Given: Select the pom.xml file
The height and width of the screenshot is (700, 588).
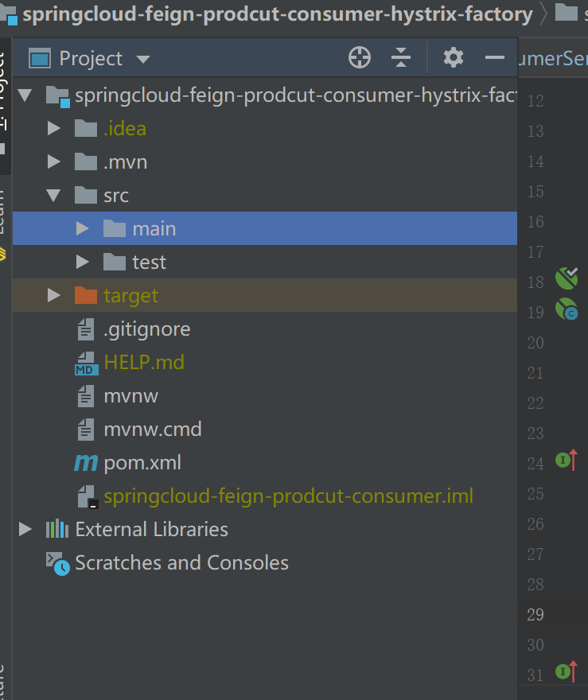Looking at the screenshot, I should [x=142, y=463].
